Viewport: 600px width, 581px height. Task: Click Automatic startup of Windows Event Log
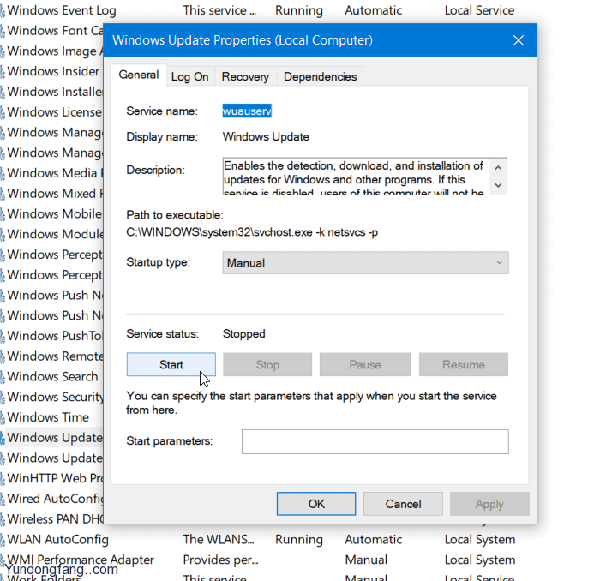tap(373, 10)
